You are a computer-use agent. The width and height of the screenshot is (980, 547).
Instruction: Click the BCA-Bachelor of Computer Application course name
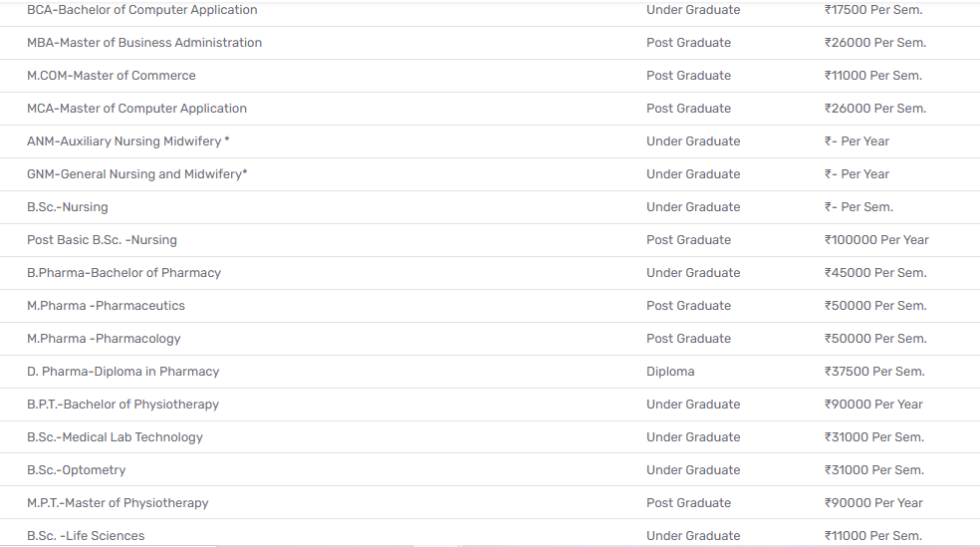coord(141,10)
